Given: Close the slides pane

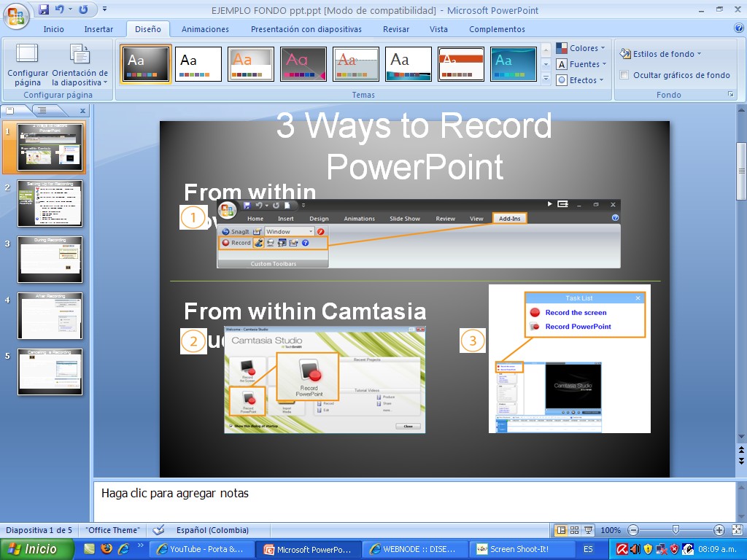Looking at the screenshot, I should coord(82,111).
